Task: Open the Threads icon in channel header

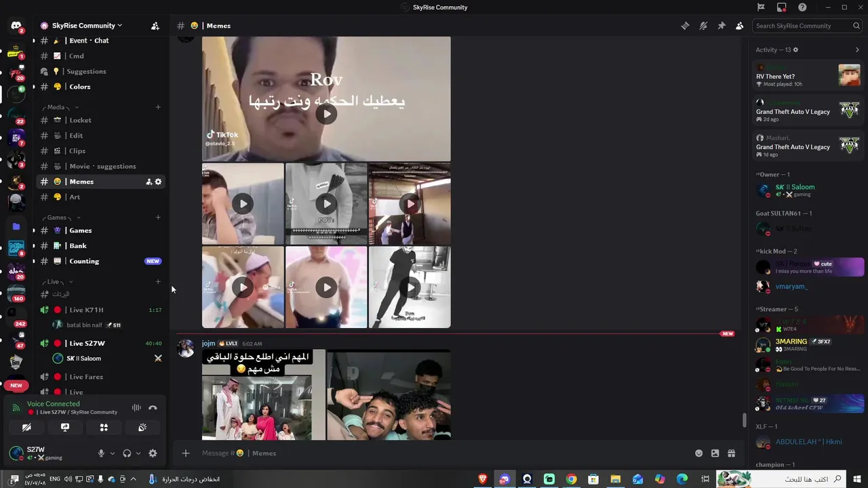Action: click(685, 26)
